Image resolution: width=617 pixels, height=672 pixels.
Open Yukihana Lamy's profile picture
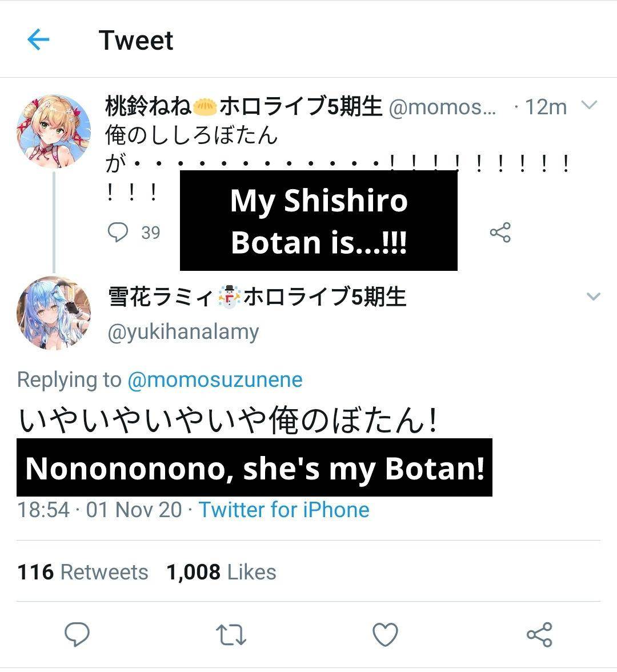(53, 312)
